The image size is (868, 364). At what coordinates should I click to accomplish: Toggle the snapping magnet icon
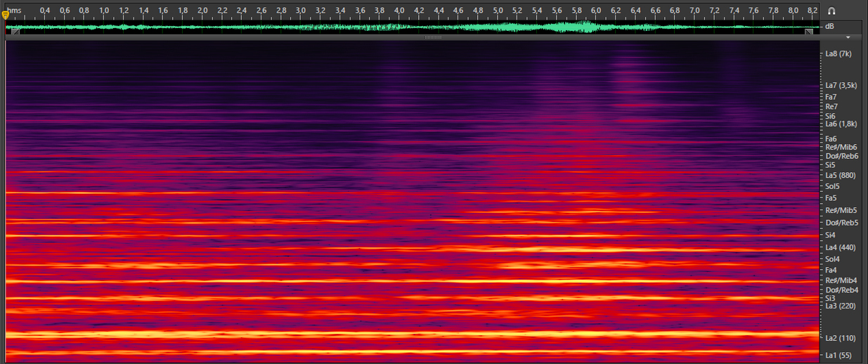click(x=831, y=11)
